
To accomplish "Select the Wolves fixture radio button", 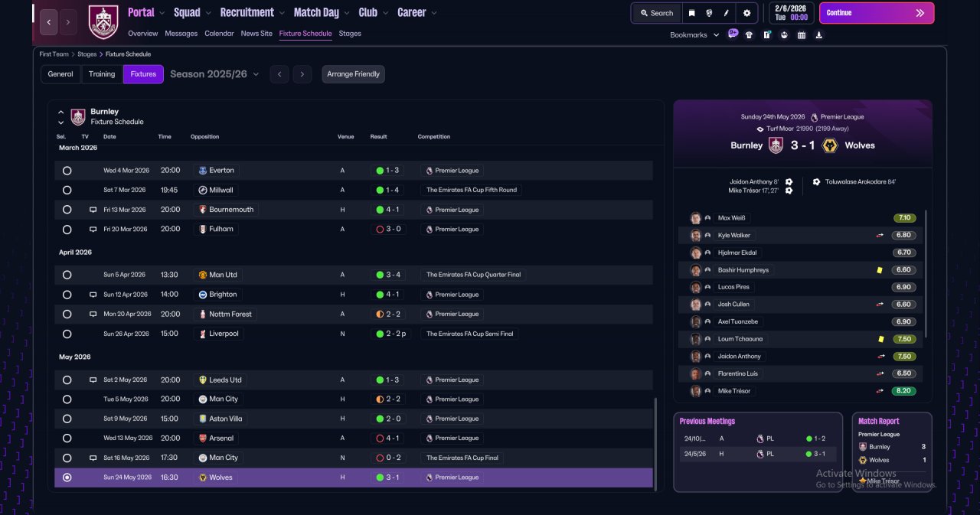I will 67,478.
